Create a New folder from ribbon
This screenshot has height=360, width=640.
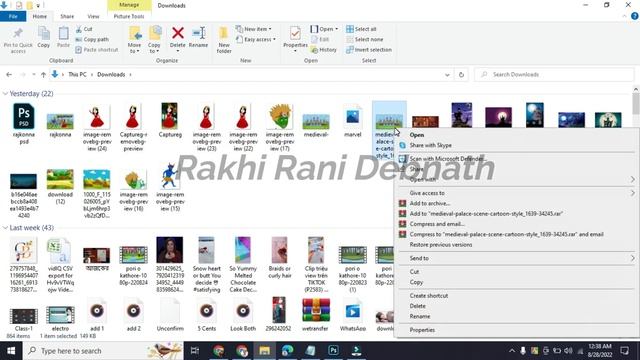224,40
